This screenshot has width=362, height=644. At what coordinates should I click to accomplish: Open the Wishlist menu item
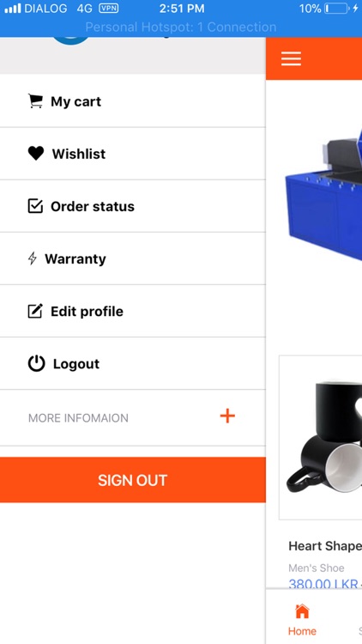(x=133, y=154)
